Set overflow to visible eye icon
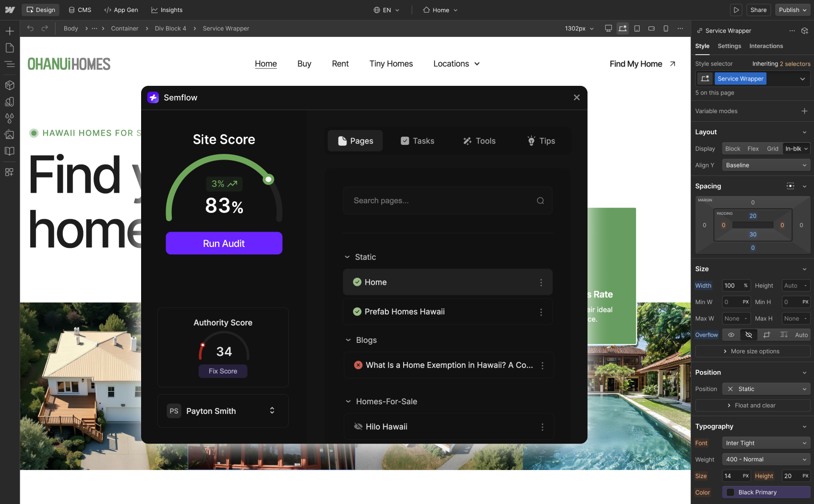Screen dimensions: 814x504 731,335
